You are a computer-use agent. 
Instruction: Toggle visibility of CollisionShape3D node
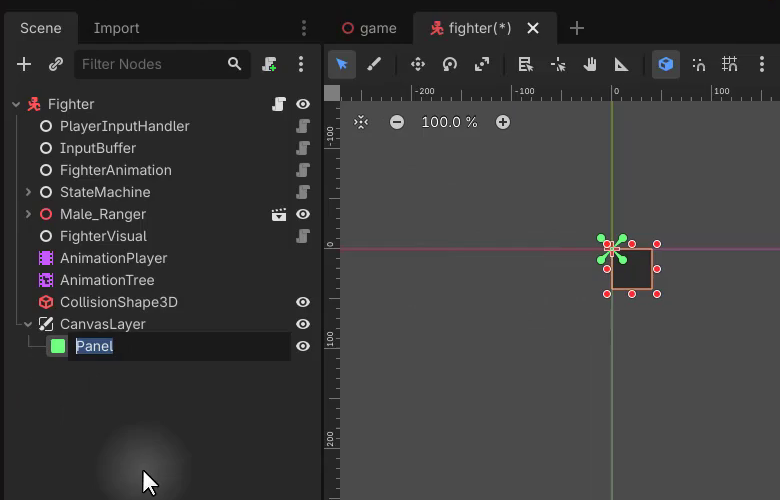(303, 302)
